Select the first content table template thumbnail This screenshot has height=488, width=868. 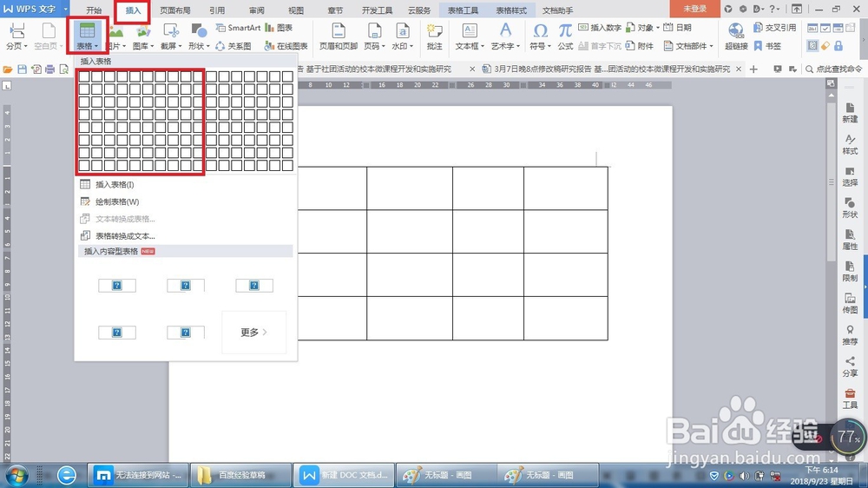point(117,286)
